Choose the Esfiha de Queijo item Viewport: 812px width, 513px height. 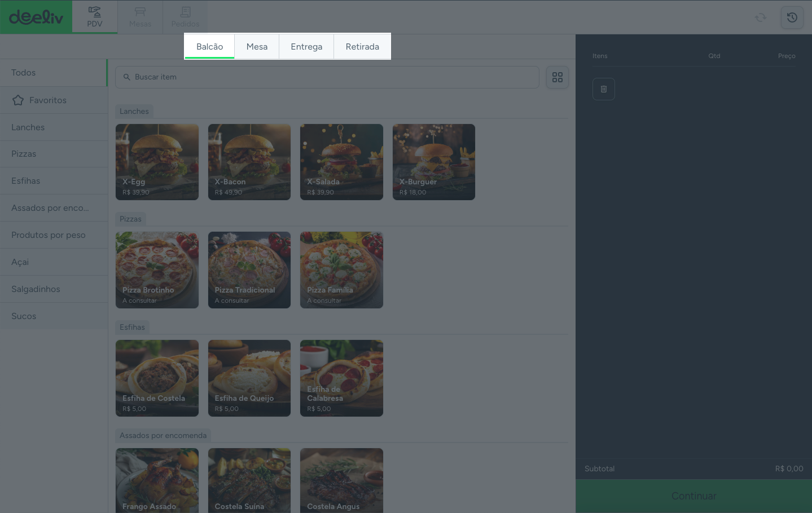[x=249, y=378]
